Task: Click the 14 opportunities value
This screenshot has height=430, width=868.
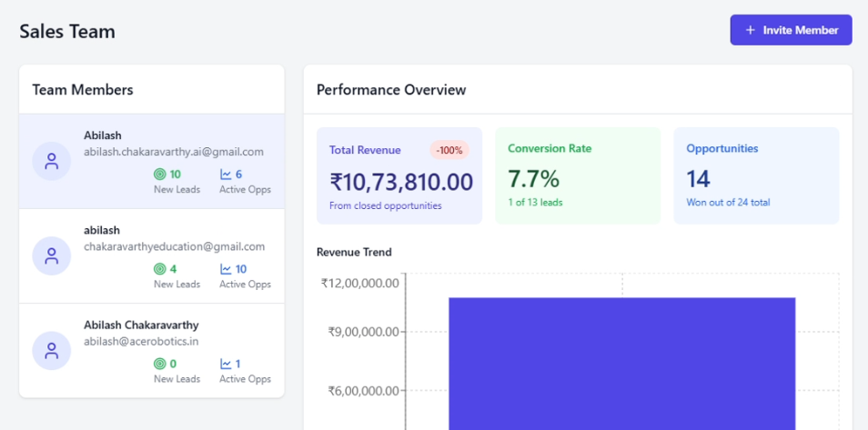Action: (x=698, y=179)
